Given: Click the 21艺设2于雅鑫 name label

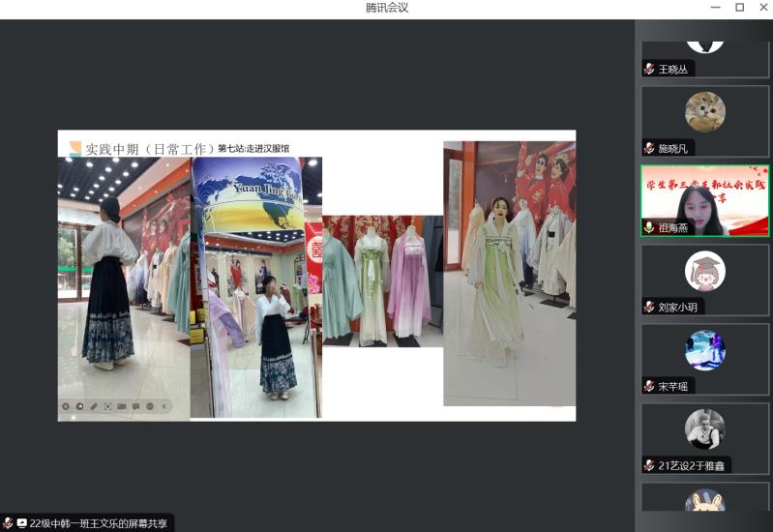Looking at the screenshot, I should (693, 465).
